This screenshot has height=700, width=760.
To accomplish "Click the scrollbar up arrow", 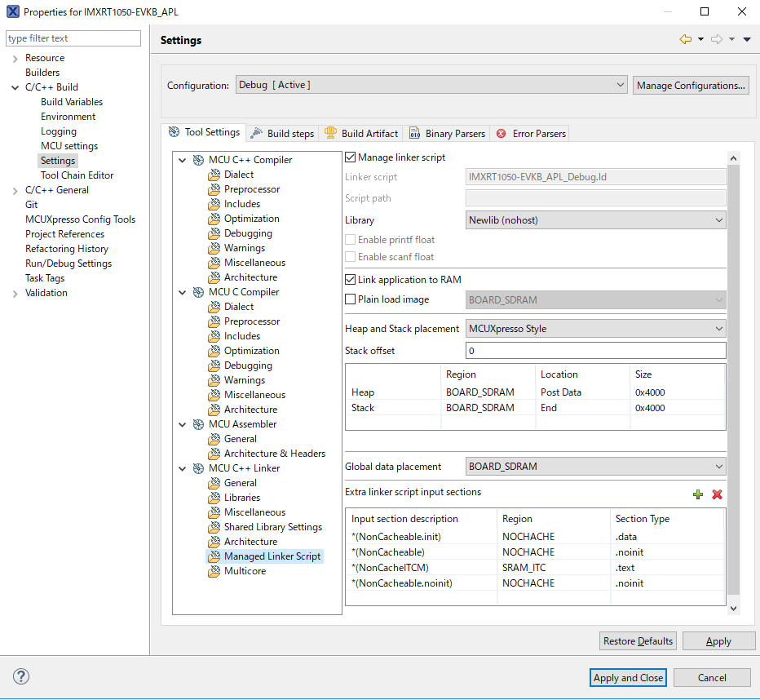I will tap(733, 158).
